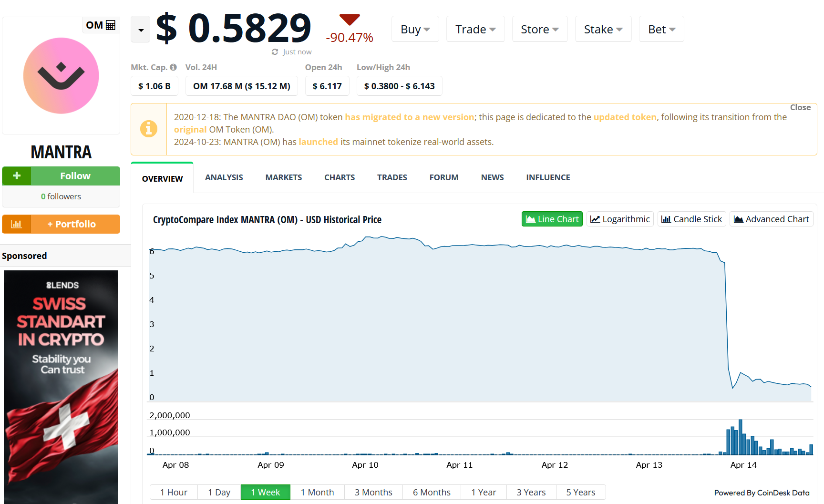
Task: Click the bar chart icon on Portfolio button
Action: 17,224
